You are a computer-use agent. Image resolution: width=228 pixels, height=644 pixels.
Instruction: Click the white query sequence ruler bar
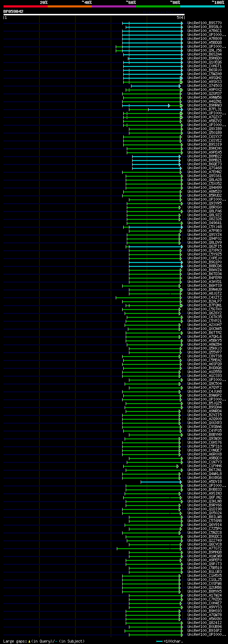pos(94,15)
